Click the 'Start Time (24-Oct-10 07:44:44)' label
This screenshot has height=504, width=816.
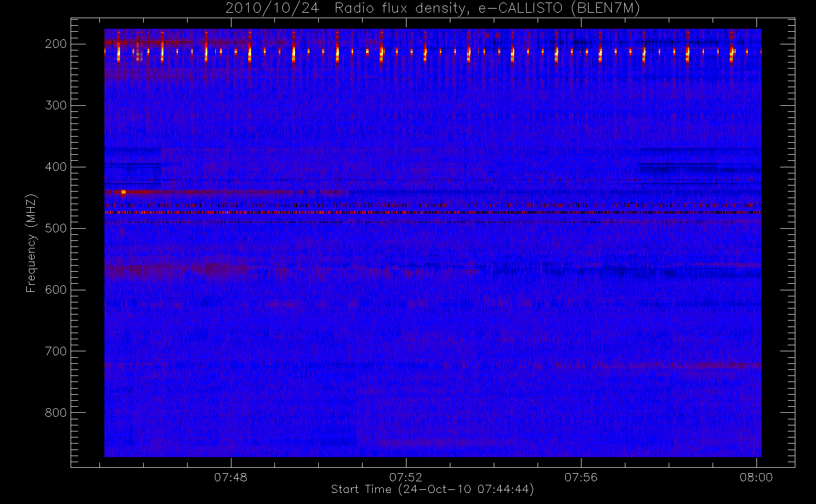click(432, 489)
